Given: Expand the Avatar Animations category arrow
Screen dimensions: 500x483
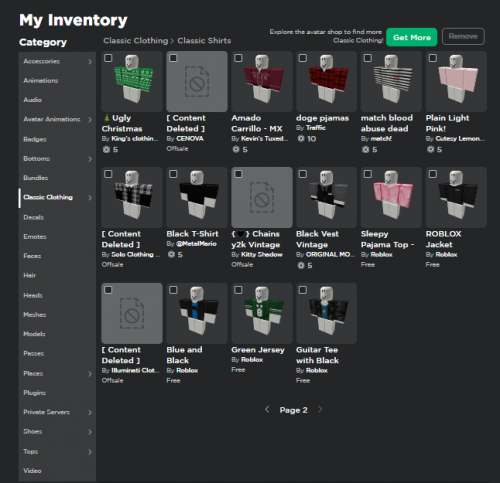Looking at the screenshot, I should (90, 120).
